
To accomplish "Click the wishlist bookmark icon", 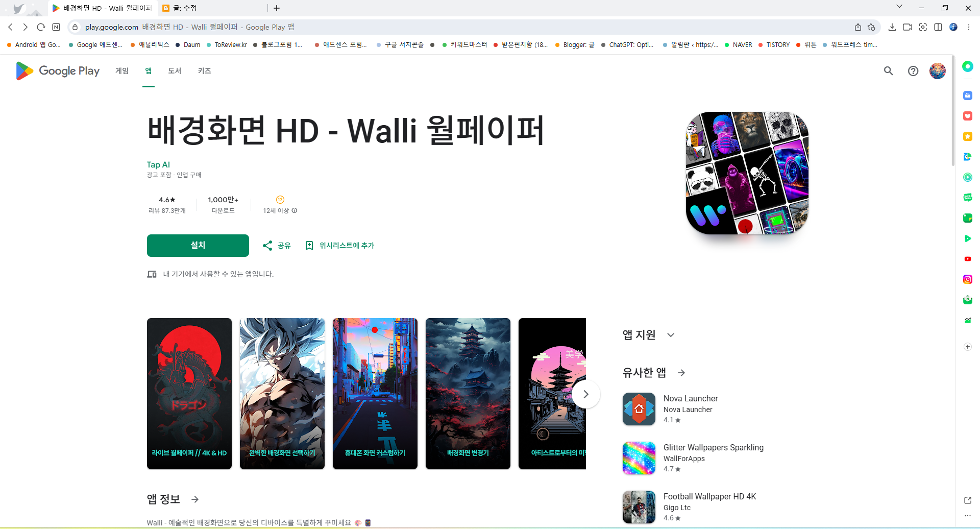I will 309,246.
